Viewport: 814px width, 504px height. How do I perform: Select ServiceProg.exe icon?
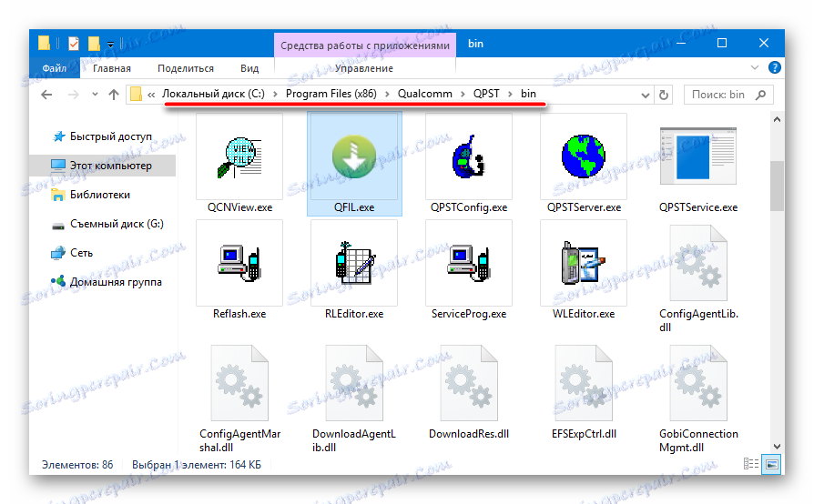[469, 263]
